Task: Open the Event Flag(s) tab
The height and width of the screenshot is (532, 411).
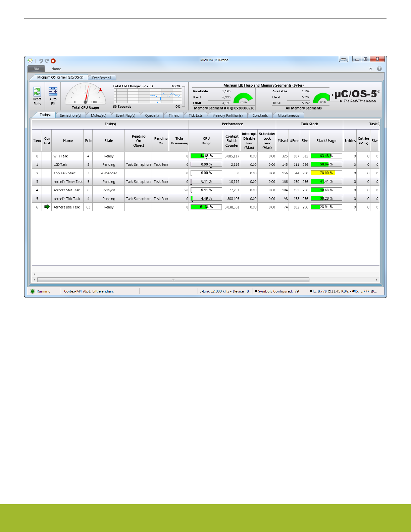Action: click(x=125, y=115)
